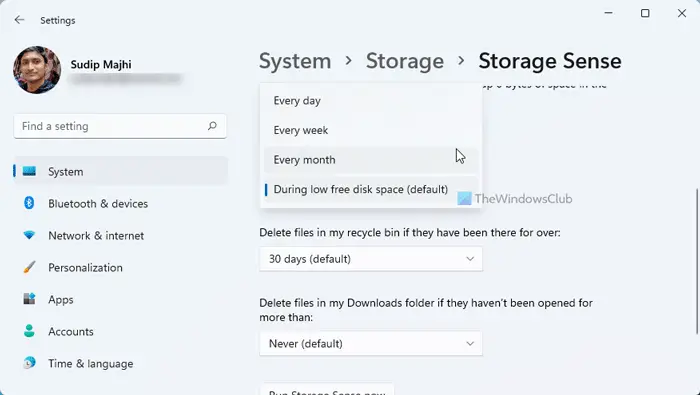Click the user profile picture
This screenshot has height=395, width=700.
tap(37, 70)
